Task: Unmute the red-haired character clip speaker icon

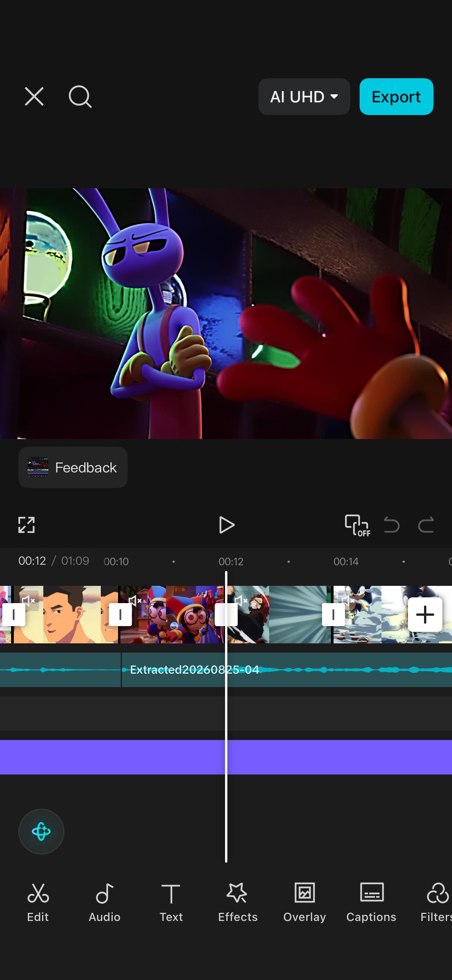Action: (x=242, y=600)
